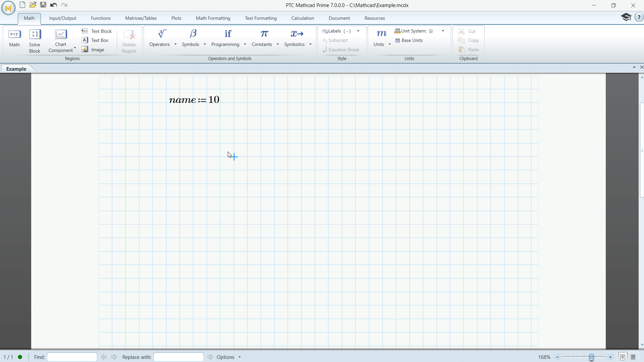
Task: Open the Mathcad application menu button
Action: click(8, 8)
